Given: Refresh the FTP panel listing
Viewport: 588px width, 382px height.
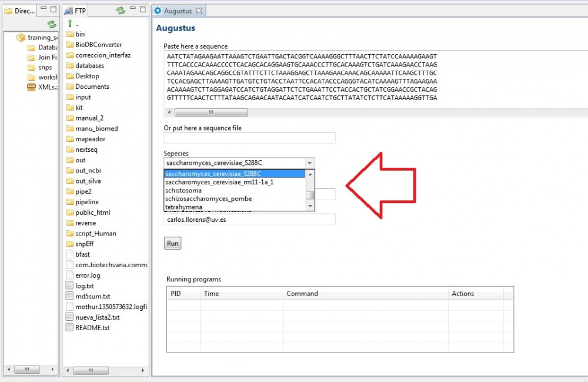Looking at the screenshot, I should [x=121, y=11].
